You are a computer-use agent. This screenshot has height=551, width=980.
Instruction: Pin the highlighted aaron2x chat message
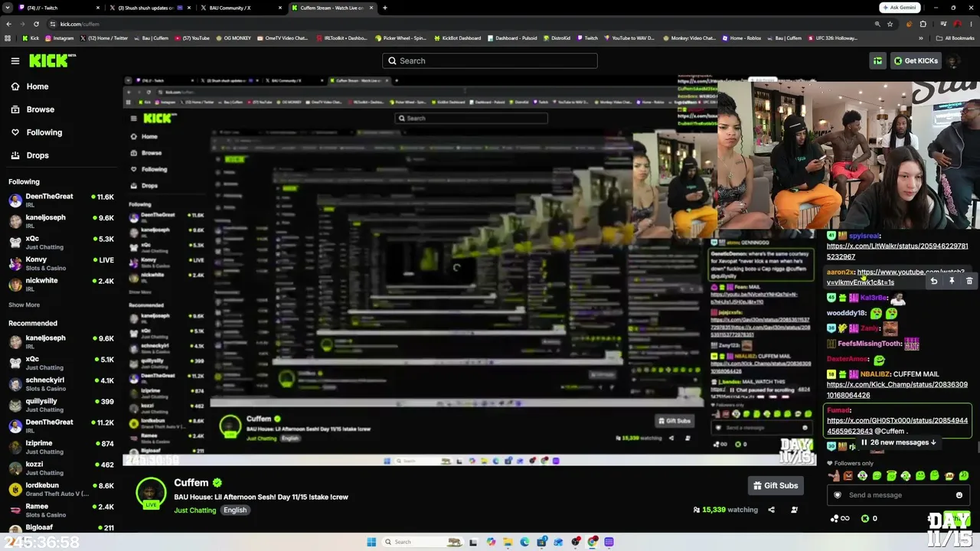pos(952,281)
